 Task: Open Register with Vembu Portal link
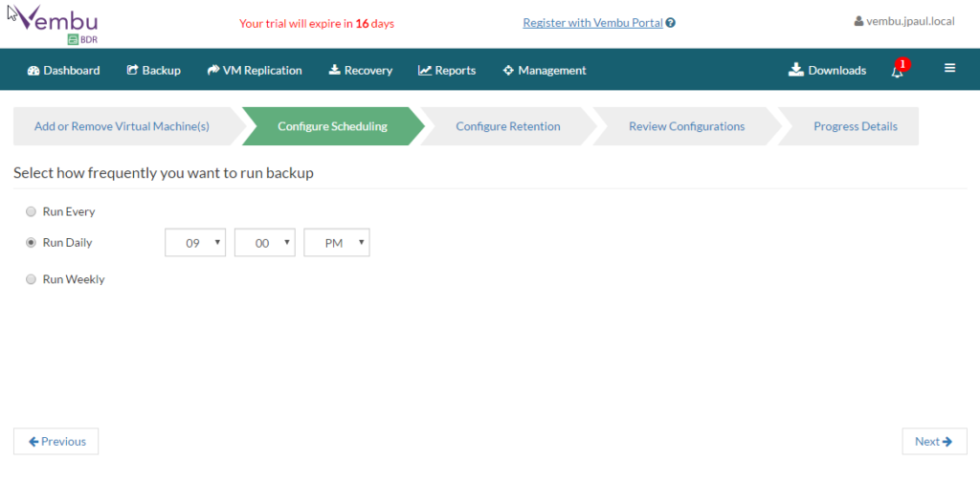(592, 23)
